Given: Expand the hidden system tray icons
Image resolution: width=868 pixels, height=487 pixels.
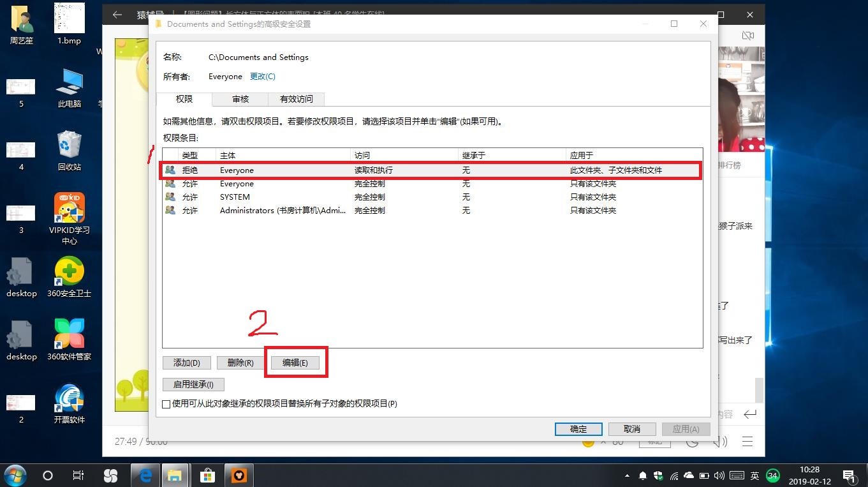Looking at the screenshot, I should [x=627, y=475].
